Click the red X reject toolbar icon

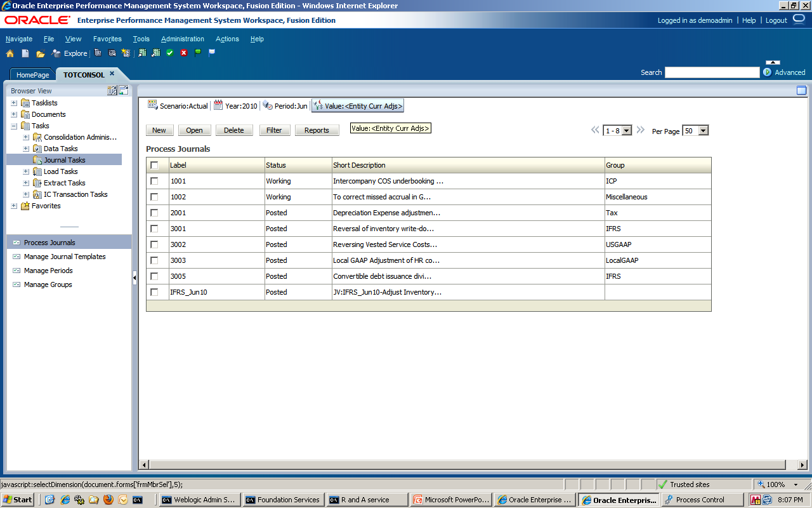184,53
